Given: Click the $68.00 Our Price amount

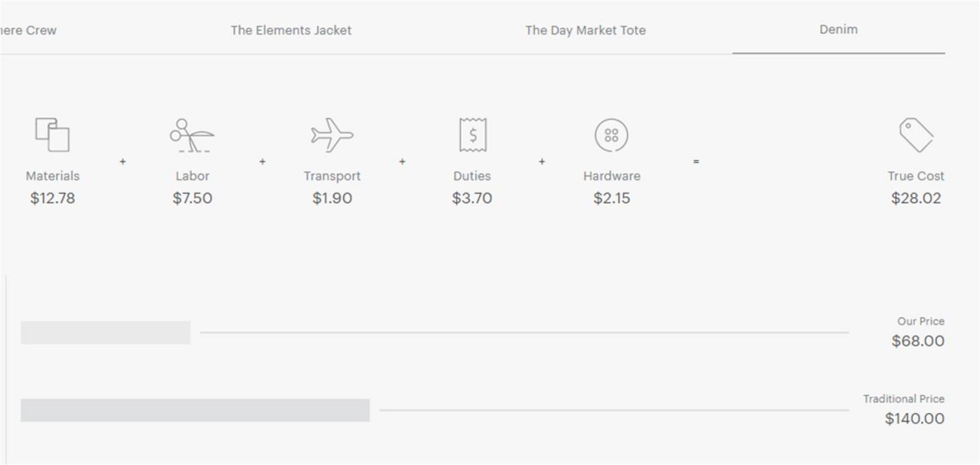Looking at the screenshot, I should (918, 341).
